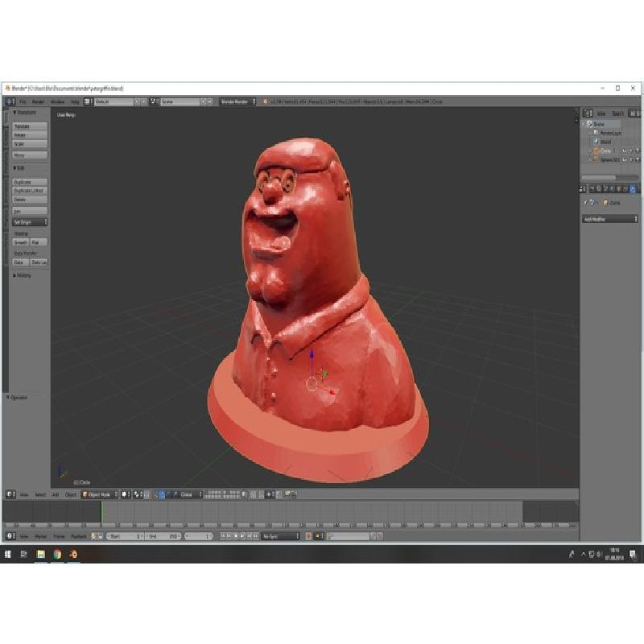Screen dimensions: 644x644
Task: Open the Timeline Playback menu
Action: tap(78, 536)
